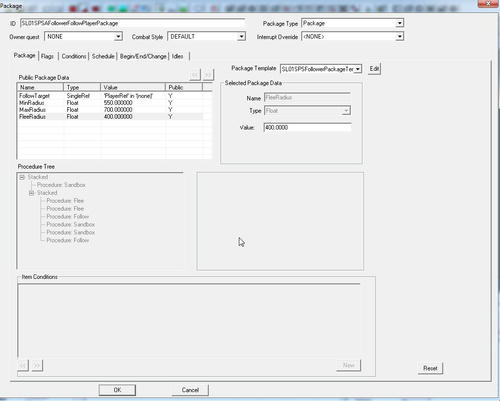500x401 pixels.
Task: Expand the Package Template combo box
Action: click(x=358, y=69)
